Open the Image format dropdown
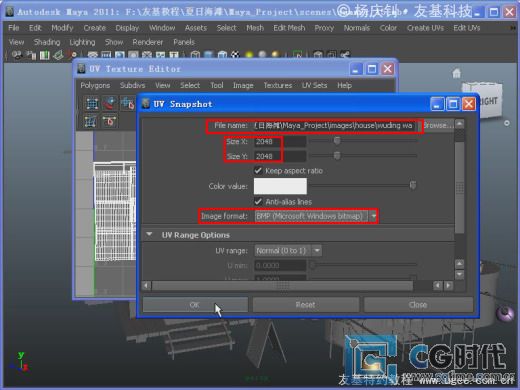This screenshot has width=520, height=390. coord(316,216)
